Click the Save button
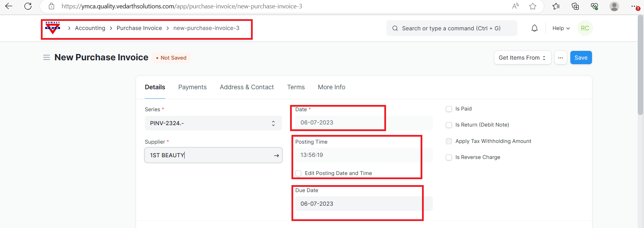Image resolution: width=644 pixels, height=228 pixels. click(x=581, y=58)
